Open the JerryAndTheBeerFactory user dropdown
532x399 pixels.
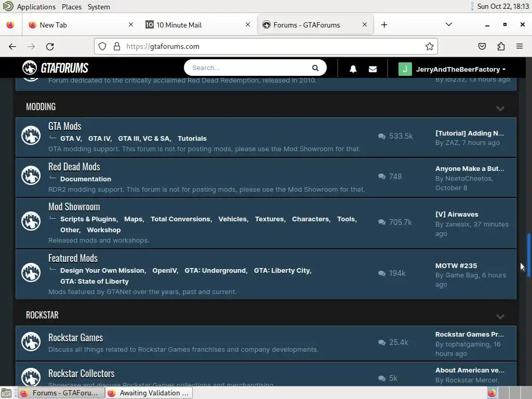pyautogui.click(x=461, y=69)
